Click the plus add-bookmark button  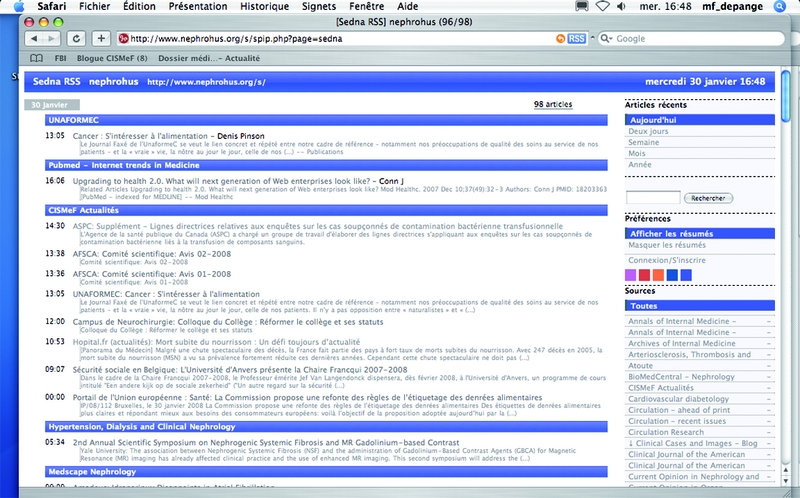click(x=101, y=39)
